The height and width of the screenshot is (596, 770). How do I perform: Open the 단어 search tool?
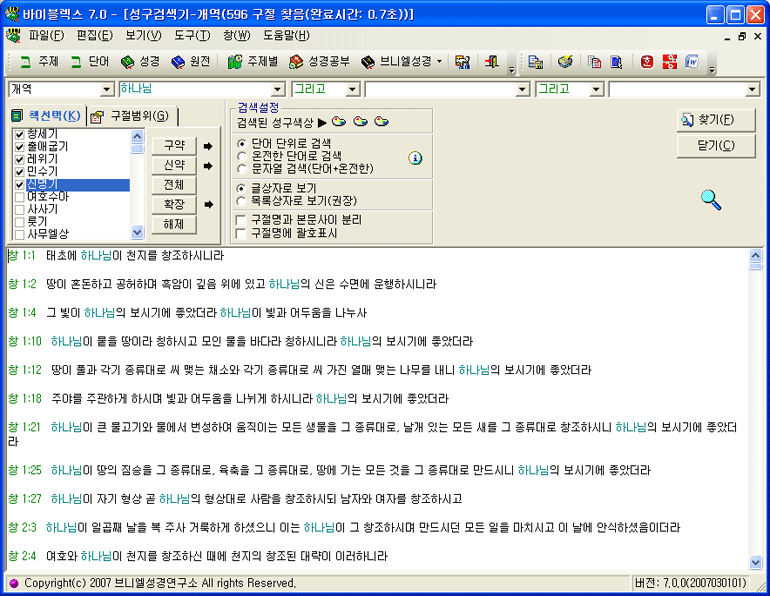(x=89, y=61)
